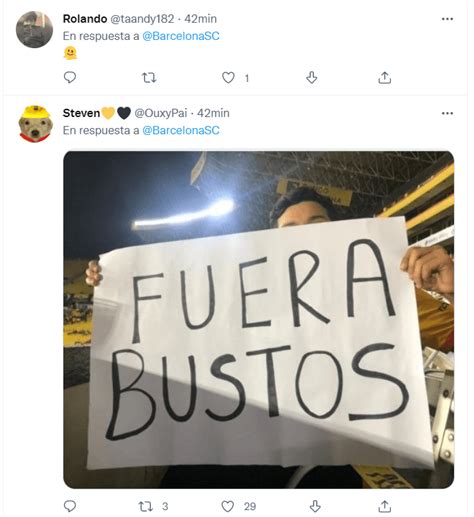Open the @BarcelonaSC link in Steven's reply
The height and width of the screenshot is (517, 474).
[x=181, y=130]
